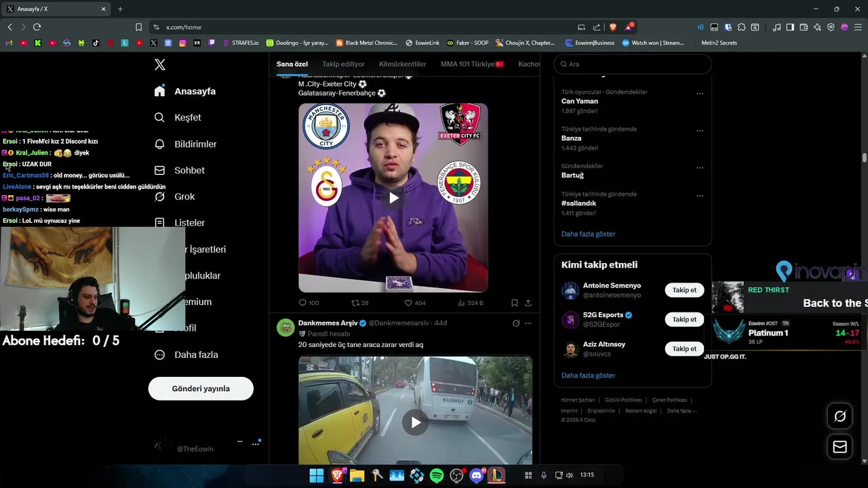The width and height of the screenshot is (868, 488).
Task: Open Dankmemes Arşiv avatar
Action: pos(285,327)
